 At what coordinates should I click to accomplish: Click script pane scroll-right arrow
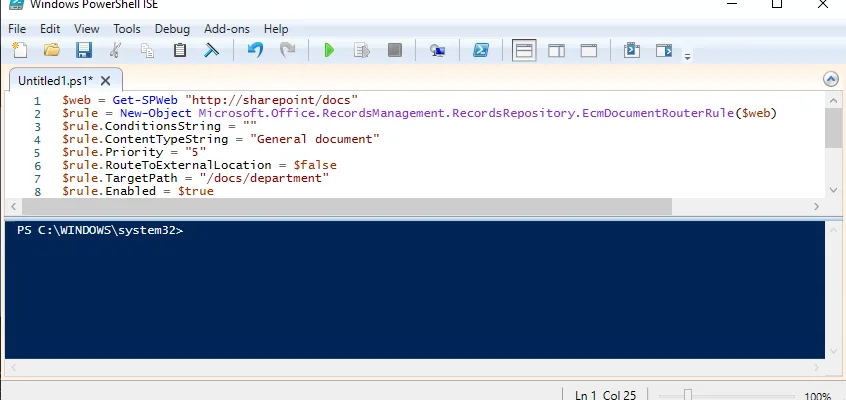tap(816, 206)
